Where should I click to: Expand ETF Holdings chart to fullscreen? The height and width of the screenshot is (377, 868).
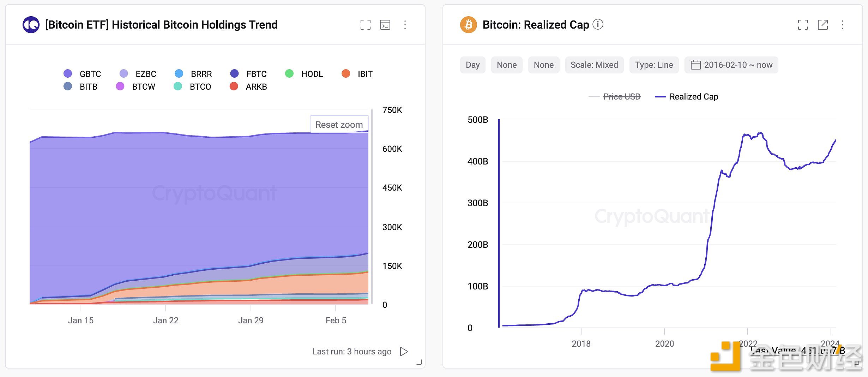(x=365, y=25)
